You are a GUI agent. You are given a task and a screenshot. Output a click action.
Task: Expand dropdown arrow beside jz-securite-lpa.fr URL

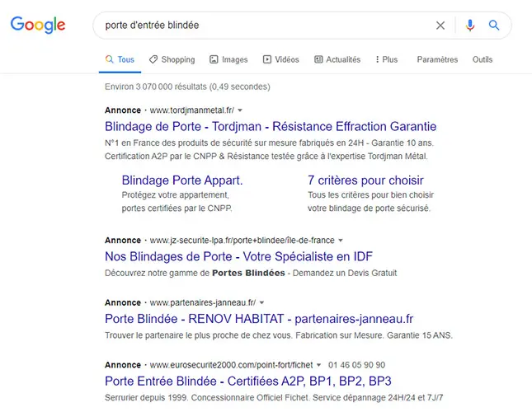[x=341, y=241]
